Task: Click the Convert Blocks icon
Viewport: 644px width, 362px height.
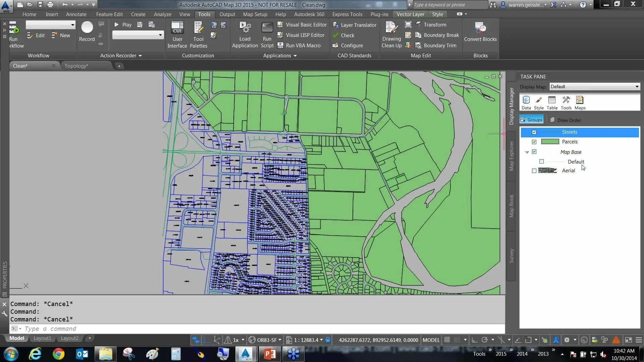Action: [x=480, y=28]
